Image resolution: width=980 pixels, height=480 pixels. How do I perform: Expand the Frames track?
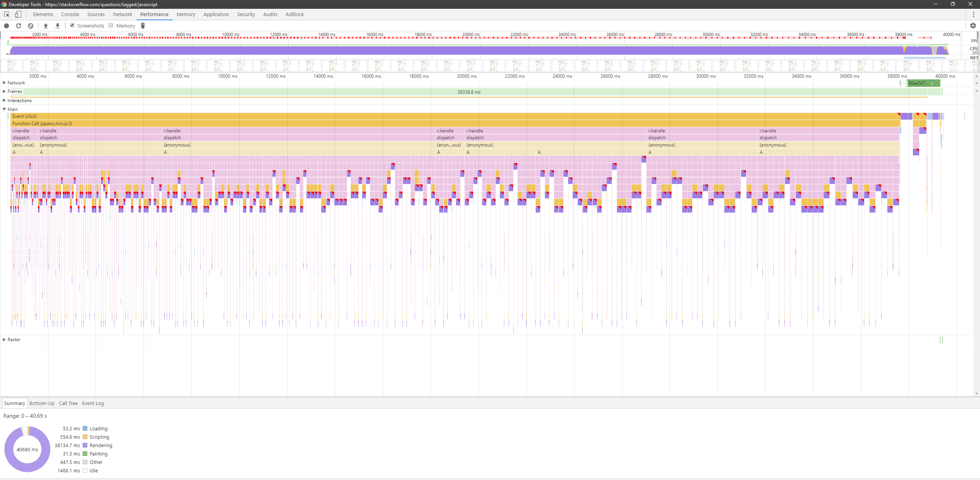(x=4, y=91)
